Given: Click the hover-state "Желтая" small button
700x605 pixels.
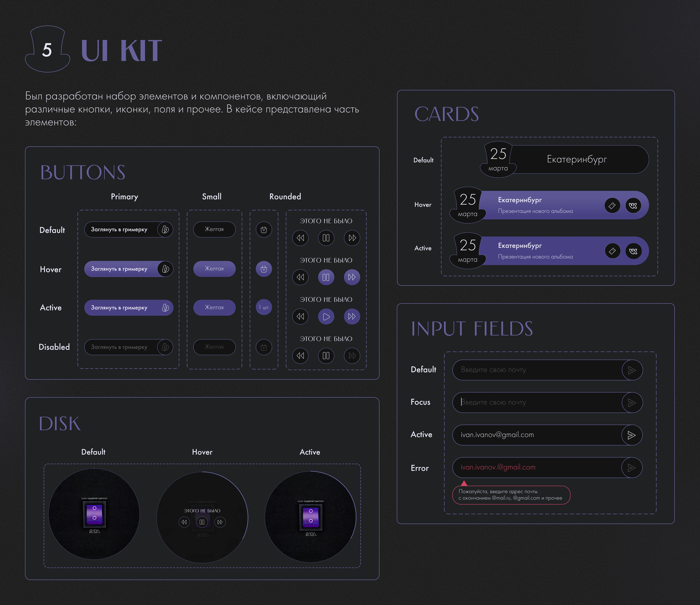Looking at the screenshot, I should click(x=214, y=269).
